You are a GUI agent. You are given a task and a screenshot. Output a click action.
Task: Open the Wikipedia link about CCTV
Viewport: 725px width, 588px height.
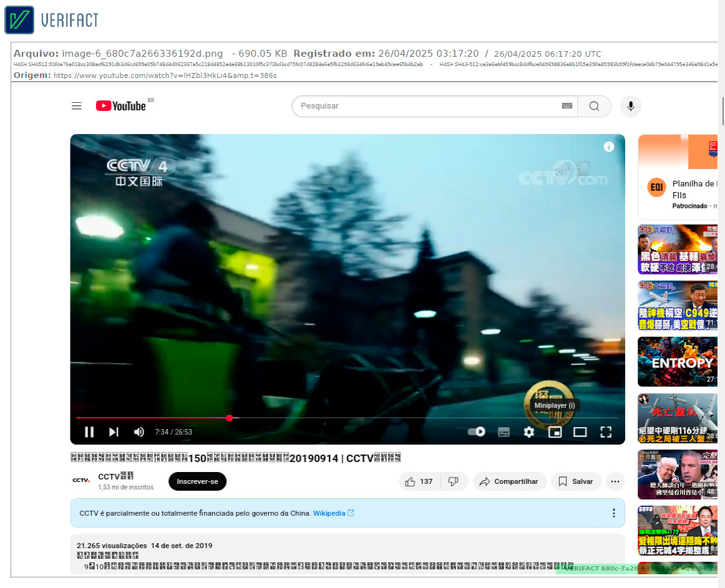coord(333,513)
